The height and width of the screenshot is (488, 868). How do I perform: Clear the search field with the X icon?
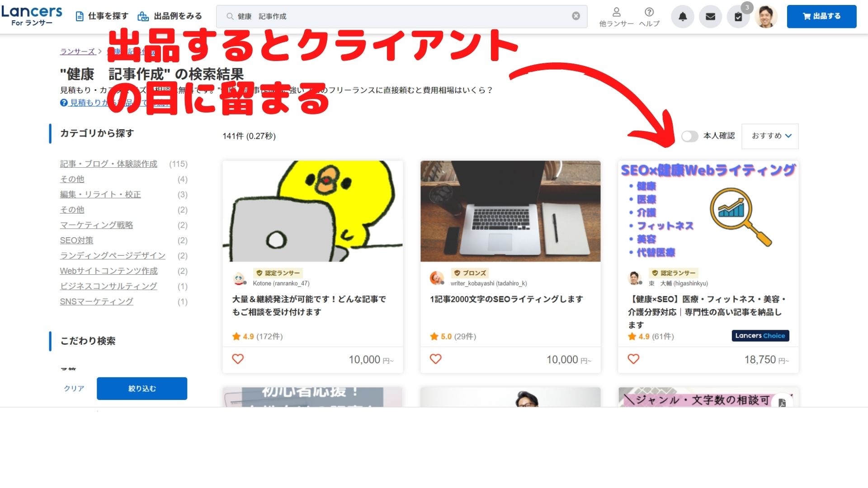[576, 16]
